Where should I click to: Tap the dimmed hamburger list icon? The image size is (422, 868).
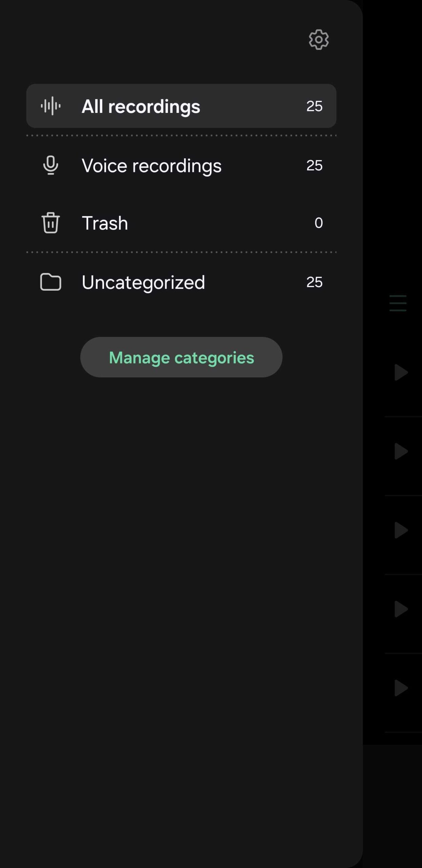tap(398, 303)
